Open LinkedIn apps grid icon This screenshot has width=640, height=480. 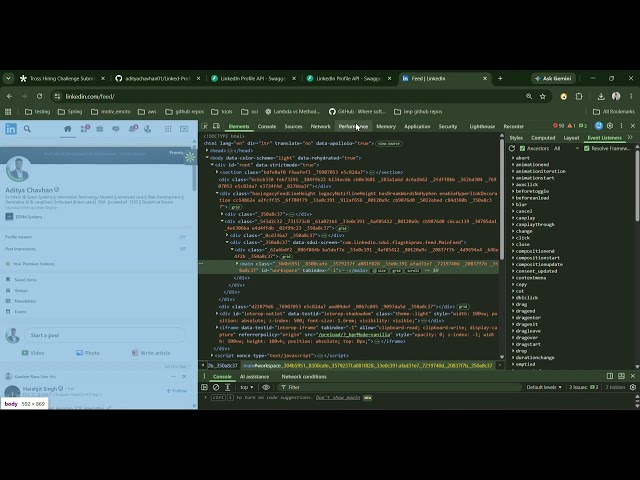pos(168,129)
